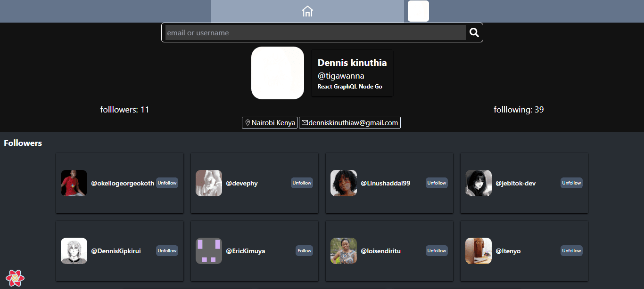Click the @loisendiritu username
The height and width of the screenshot is (289, 644).
[380, 251]
